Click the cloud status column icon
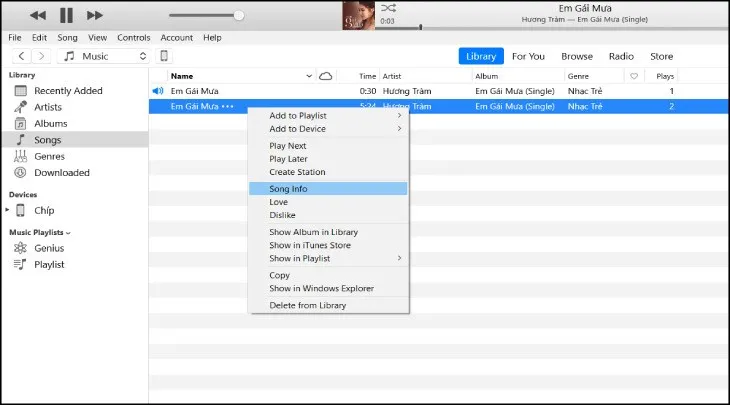 click(x=325, y=76)
